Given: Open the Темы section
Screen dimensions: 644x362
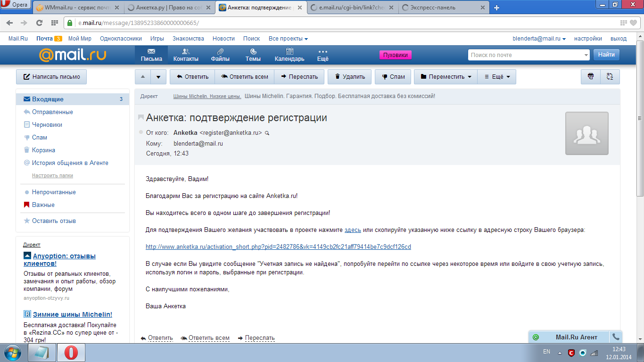Looking at the screenshot, I should click(253, 55).
